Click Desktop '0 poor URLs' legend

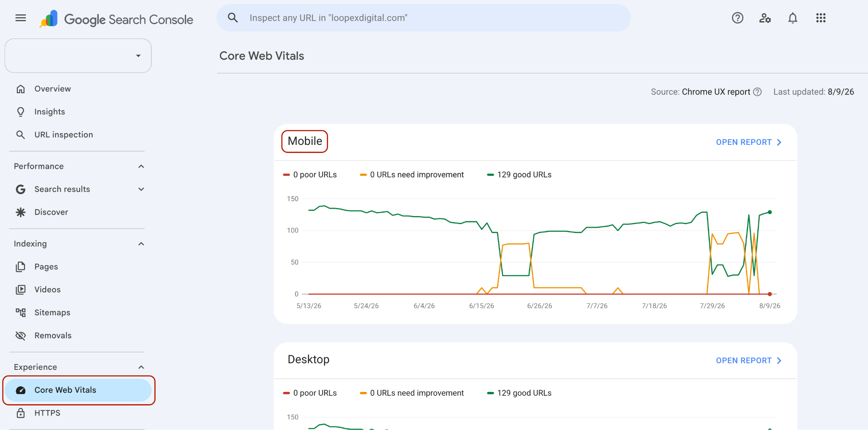[310, 393]
